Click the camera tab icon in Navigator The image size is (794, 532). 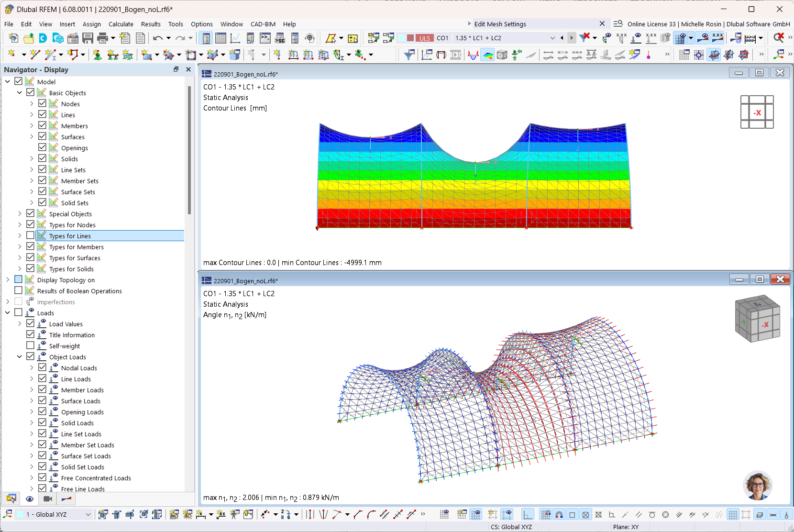[48, 499]
